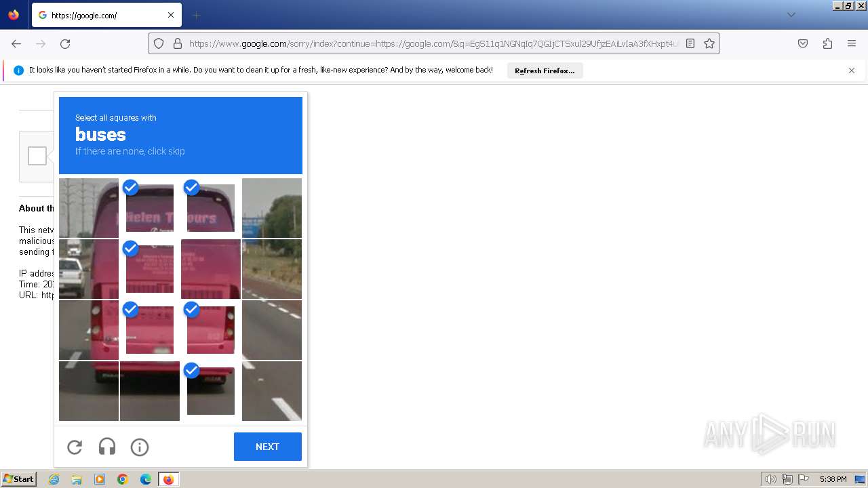
Task: Open captcha help info icon
Action: (140, 447)
